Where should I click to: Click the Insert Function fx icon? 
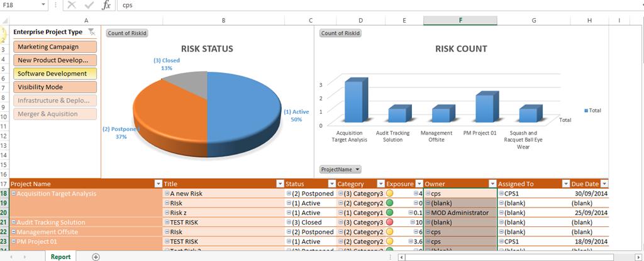(106, 5)
